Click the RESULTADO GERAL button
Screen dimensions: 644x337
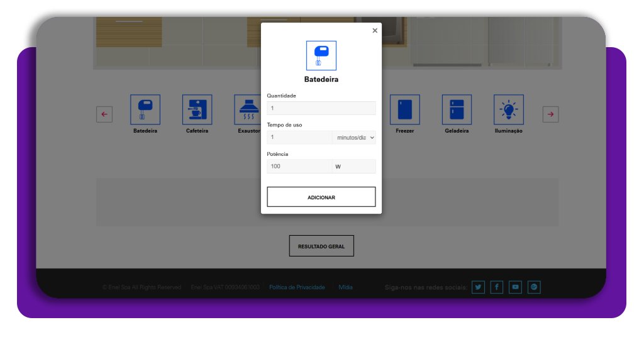pyautogui.click(x=321, y=246)
